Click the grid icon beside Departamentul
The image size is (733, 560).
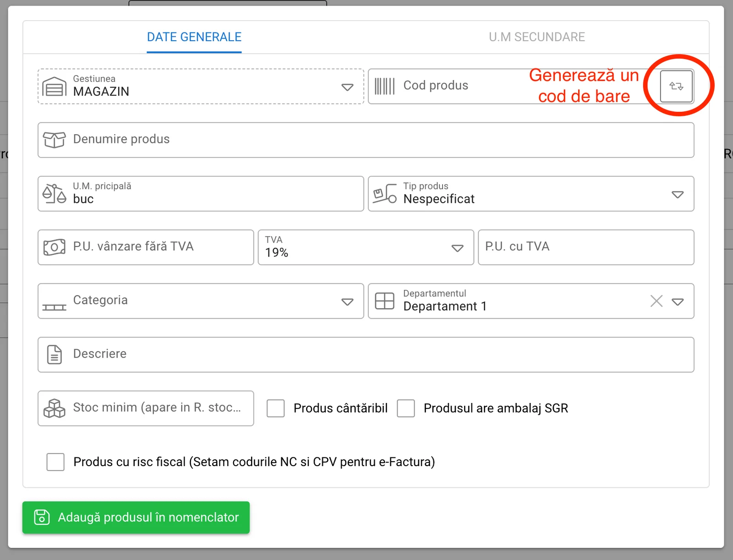coord(384,301)
